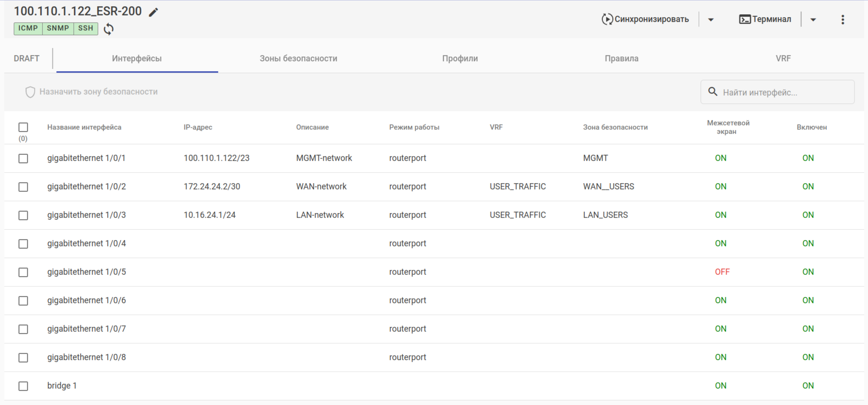
Task: Click the pencil icon to edit device name
Action: [x=154, y=12]
